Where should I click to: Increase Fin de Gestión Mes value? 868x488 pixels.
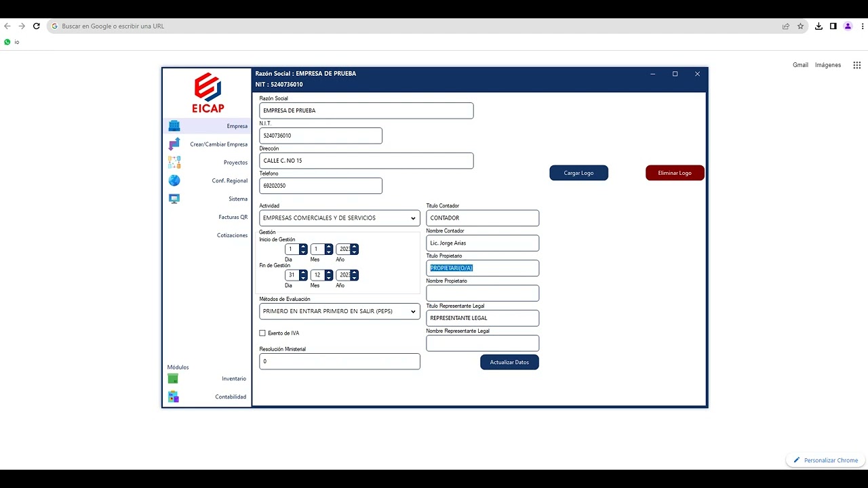(329, 272)
